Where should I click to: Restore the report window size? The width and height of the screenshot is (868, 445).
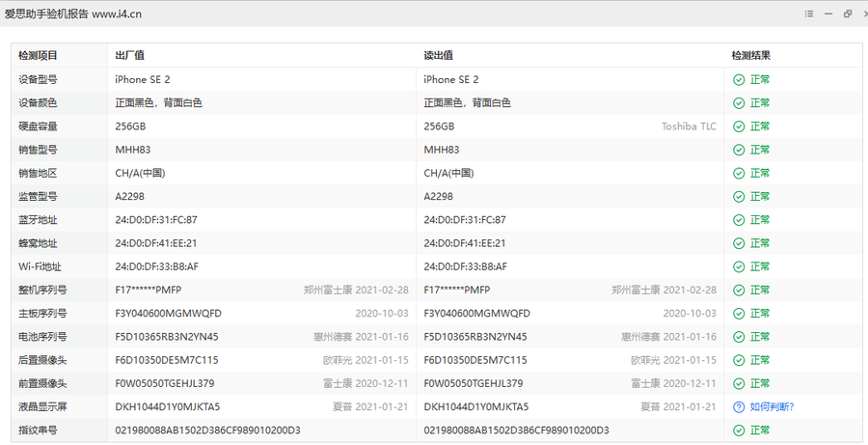(848, 14)
